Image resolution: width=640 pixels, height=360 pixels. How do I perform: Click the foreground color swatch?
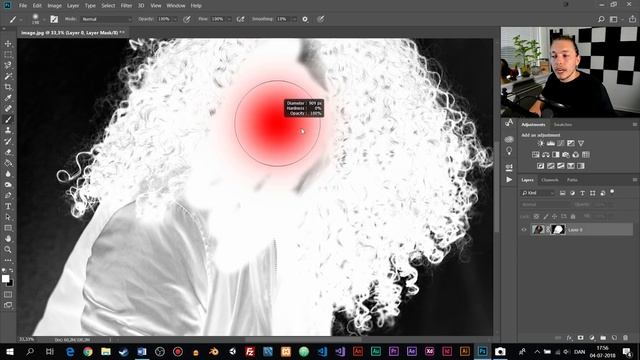(5, 279)
